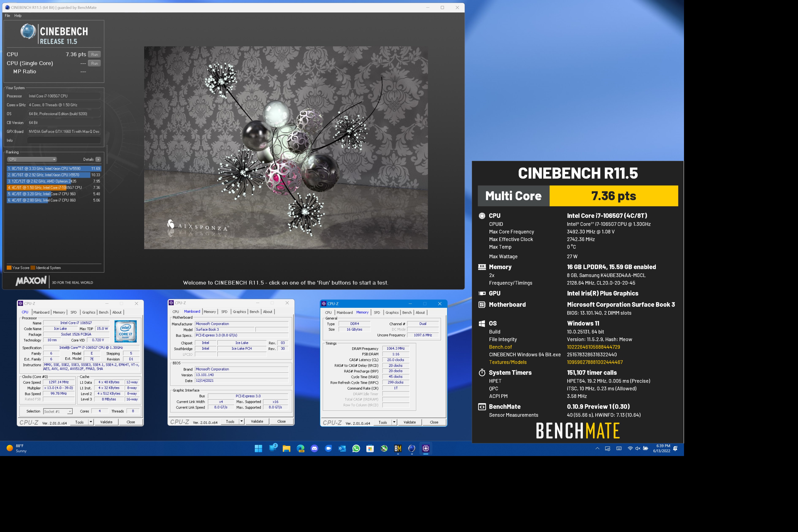Click Validate in right CPU-Z window
The width and height of the screenshot is (798, 532).
410,422
